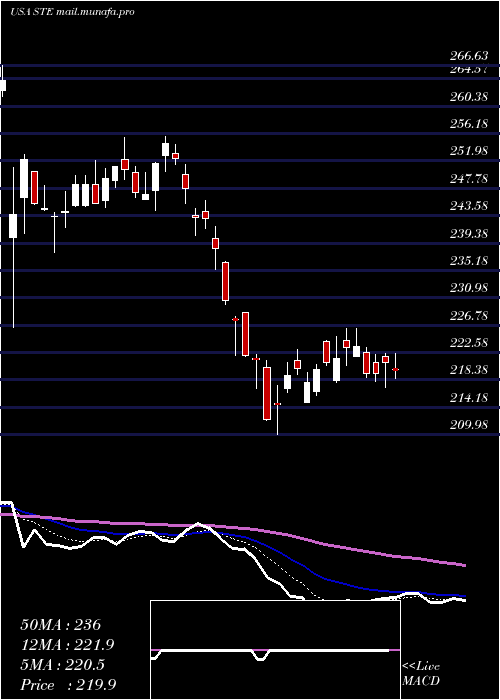Click the 'Price : 219.9' readout

pyautogui.click(x=68, y=685)
